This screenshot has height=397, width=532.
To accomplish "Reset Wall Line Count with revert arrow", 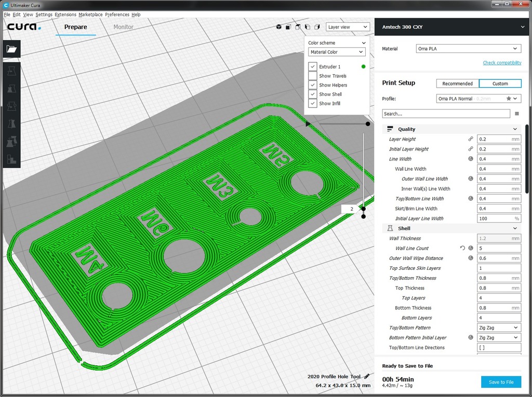I will (462, 249).
